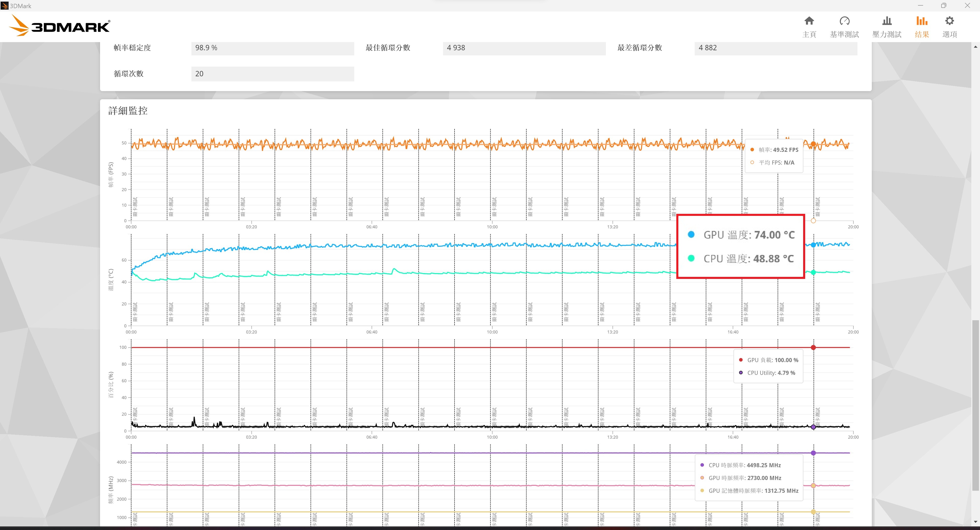Click the blue GPU temperature marker dot
The width and height of the screenshot is (980, 530).
pos(813,245)
